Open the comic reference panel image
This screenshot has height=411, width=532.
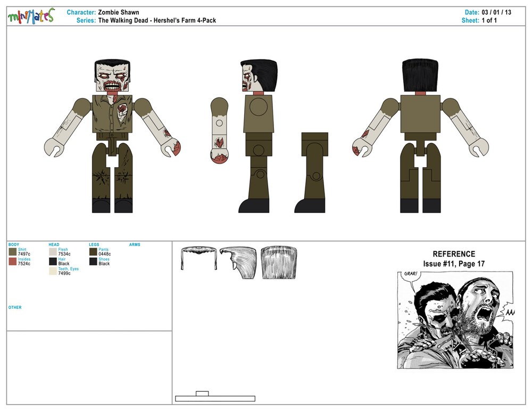click(455, 320)
